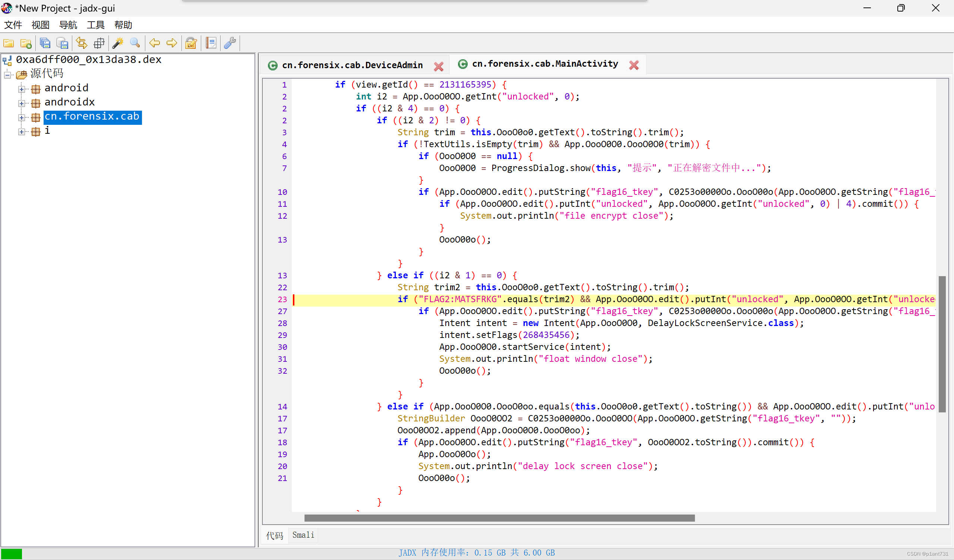
Task: Toggle the deobfuscation toolbar icon
Action: tap(191, 43)
